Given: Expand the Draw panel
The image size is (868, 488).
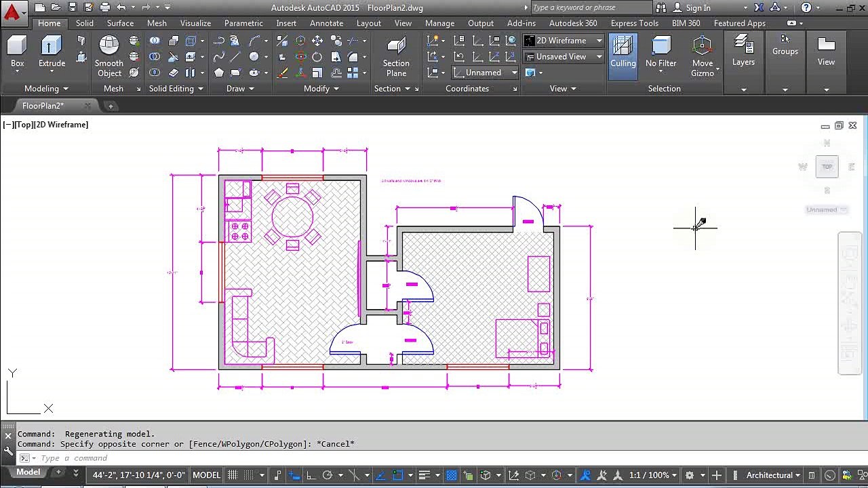Looking at the screenshot, I should coord(240,89).
